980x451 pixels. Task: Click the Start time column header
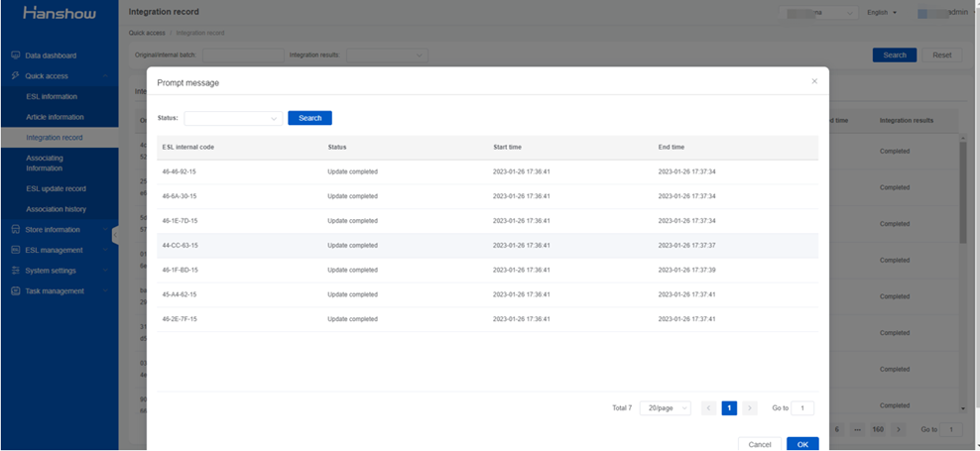pos(507,148)
